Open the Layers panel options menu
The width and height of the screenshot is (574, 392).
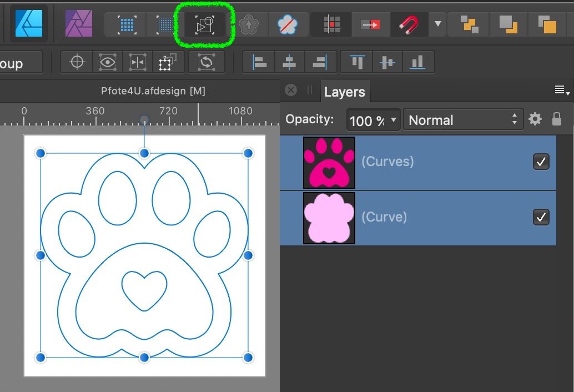point(562,91)
